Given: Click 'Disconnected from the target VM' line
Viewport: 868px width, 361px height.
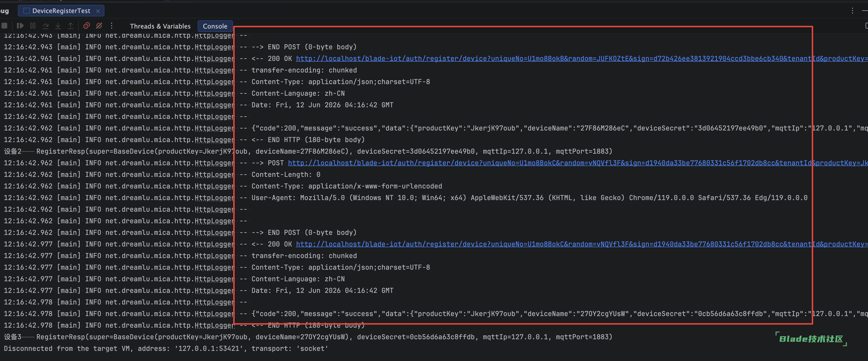Looking at the screenshot, I should click(166, 348).
